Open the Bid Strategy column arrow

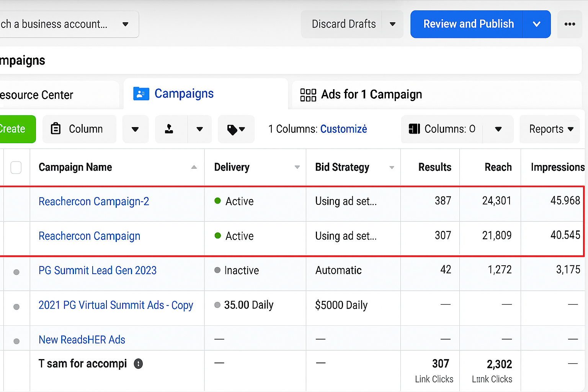coord(392,167)
